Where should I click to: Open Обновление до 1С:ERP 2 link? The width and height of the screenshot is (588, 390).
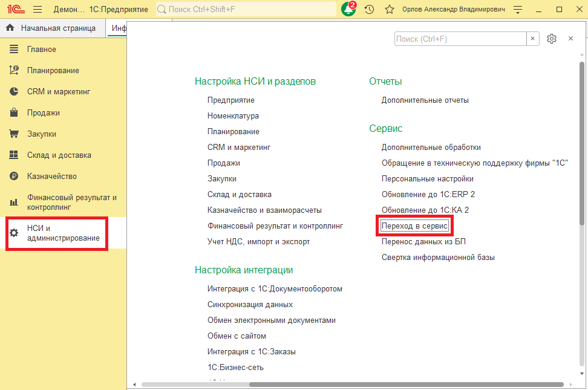[428, 195]
